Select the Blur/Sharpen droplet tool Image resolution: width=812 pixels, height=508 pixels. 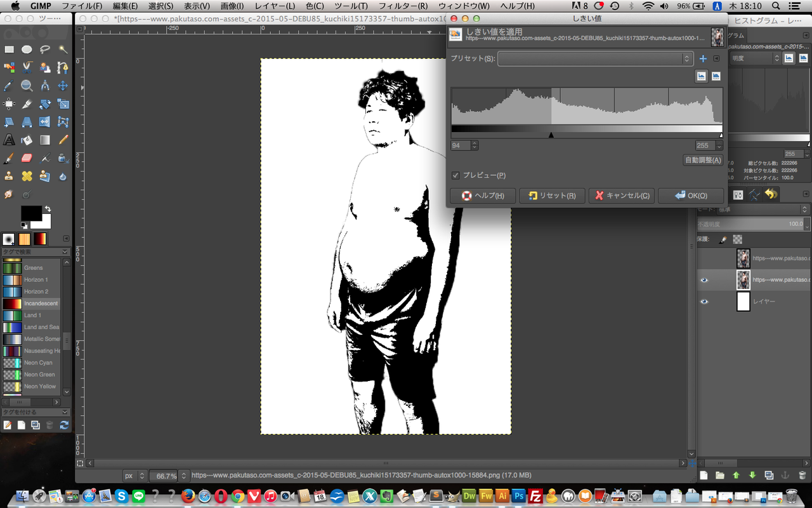63,176
